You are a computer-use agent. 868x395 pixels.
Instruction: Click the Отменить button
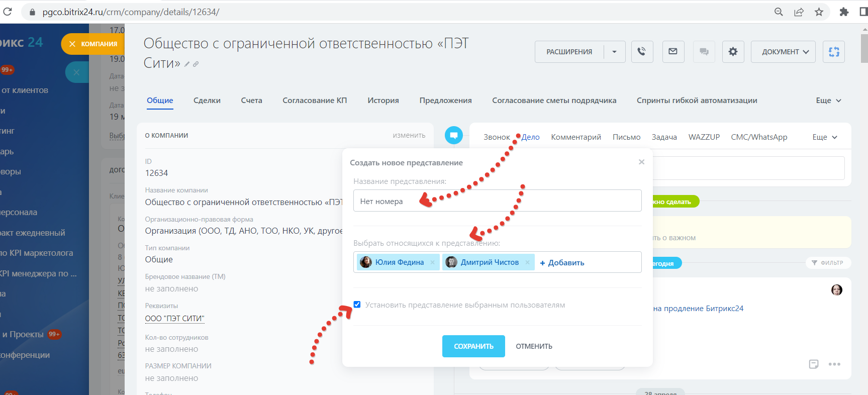coord(534,346)
